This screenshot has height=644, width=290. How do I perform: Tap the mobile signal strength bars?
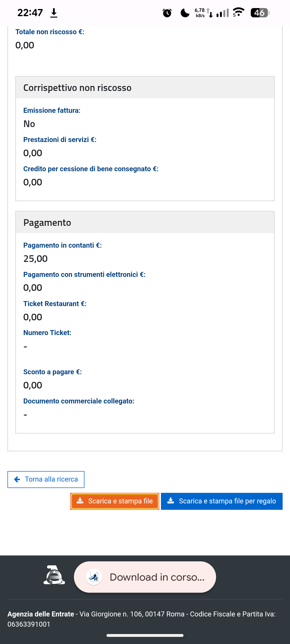pyautogui.click(x=222, y=13)
